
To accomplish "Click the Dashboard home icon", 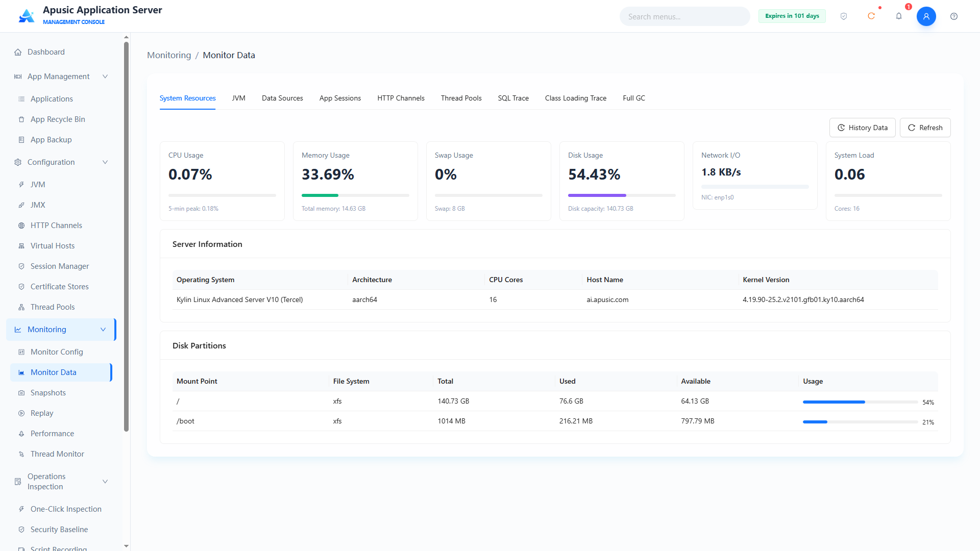I will tap(18, 52).
